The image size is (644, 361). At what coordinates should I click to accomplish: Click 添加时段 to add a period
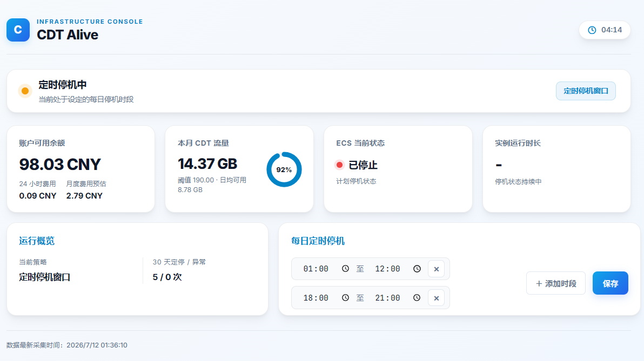tap(556, 283)
